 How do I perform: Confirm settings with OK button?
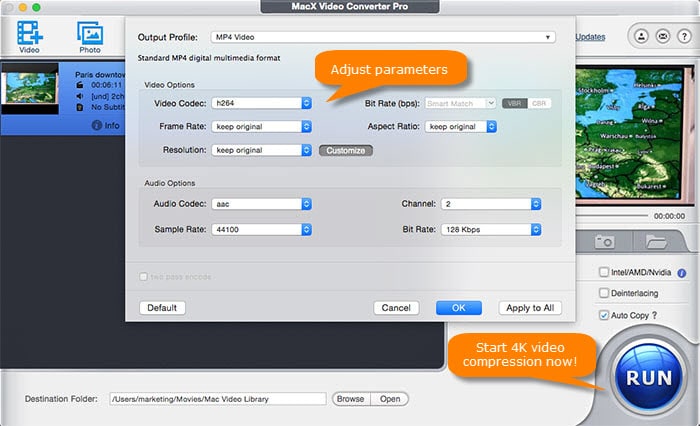click(x=458, y=308)
